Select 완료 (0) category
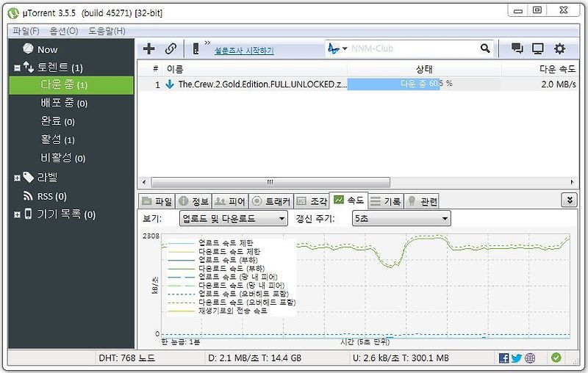Viewport: 588px width, 373px height. click(58, 121)
